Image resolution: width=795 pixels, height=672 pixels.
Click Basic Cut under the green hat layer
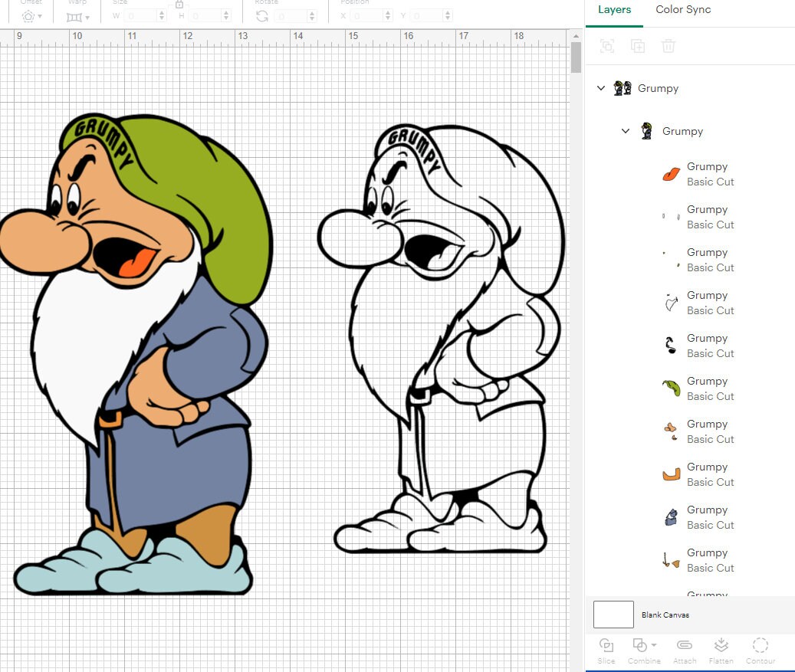[711, 396]
